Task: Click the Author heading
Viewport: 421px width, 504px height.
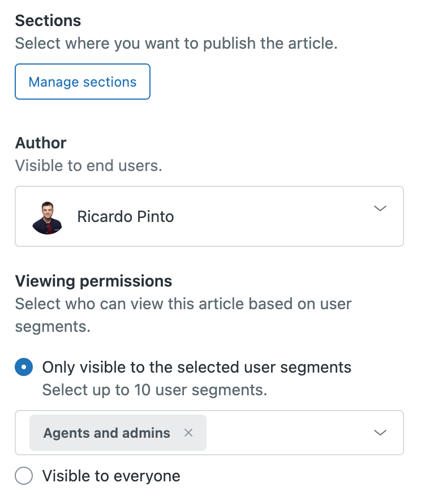Action: pos(41,143)
